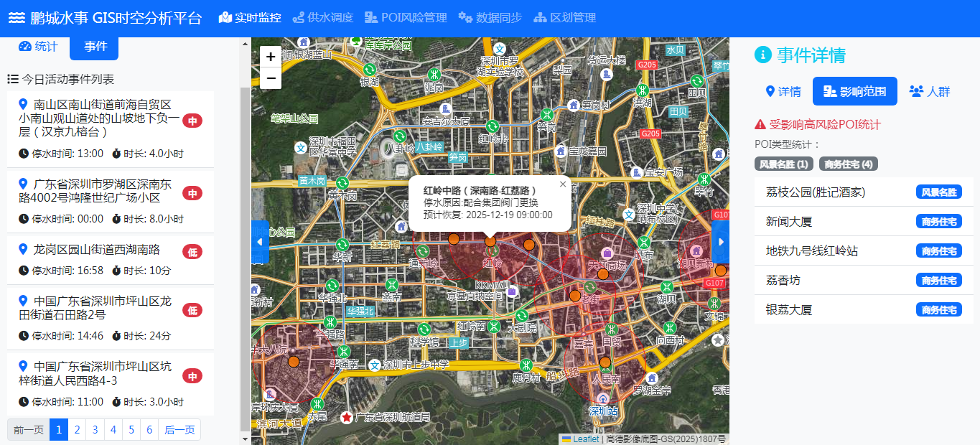Open the 区划管理 menu item

tap(564, 18)
